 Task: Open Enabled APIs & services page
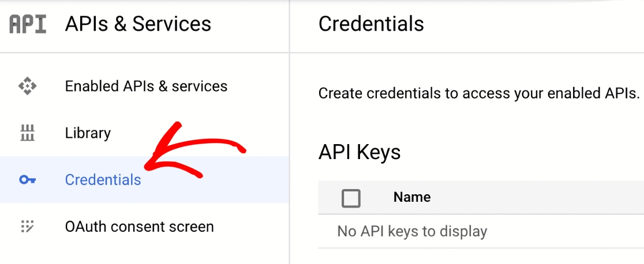(146, 86)
